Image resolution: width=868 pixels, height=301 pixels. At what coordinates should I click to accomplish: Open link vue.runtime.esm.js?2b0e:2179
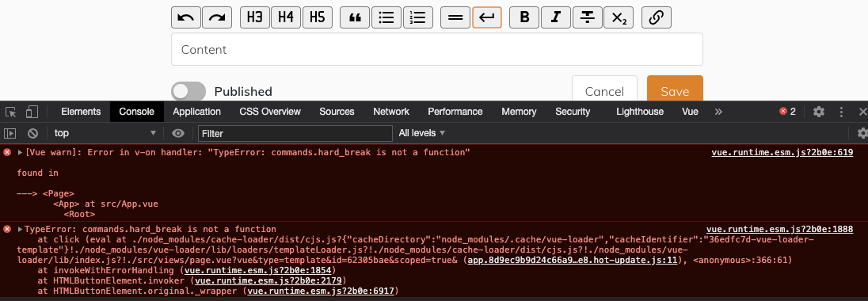click(x=268, y=280)
